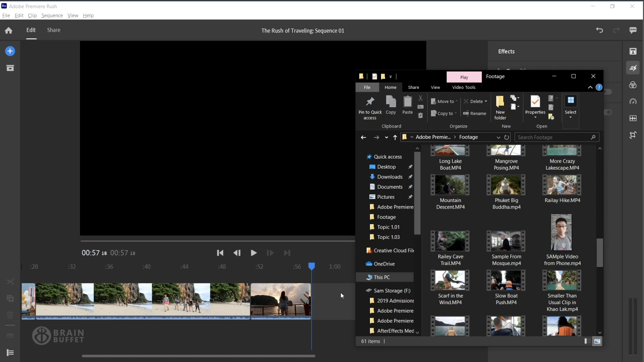This screenshot has width=644, height=362.
Task: Open the Crop and Rotate panel
Action: 633,135
